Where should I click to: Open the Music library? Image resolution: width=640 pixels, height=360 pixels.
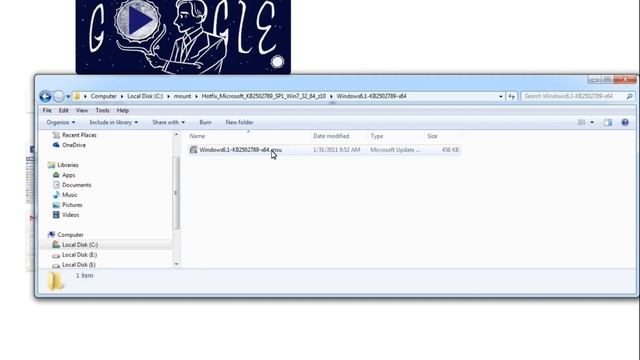pyautogui.click(x=69, y=195)
